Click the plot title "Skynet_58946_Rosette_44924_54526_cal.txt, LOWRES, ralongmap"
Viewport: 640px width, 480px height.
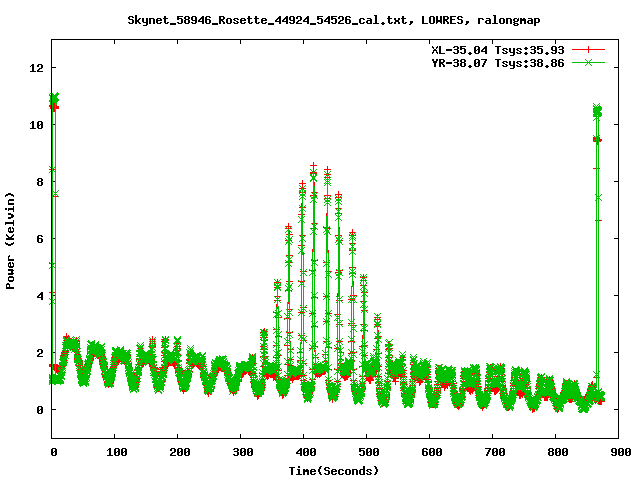point(334,20)
